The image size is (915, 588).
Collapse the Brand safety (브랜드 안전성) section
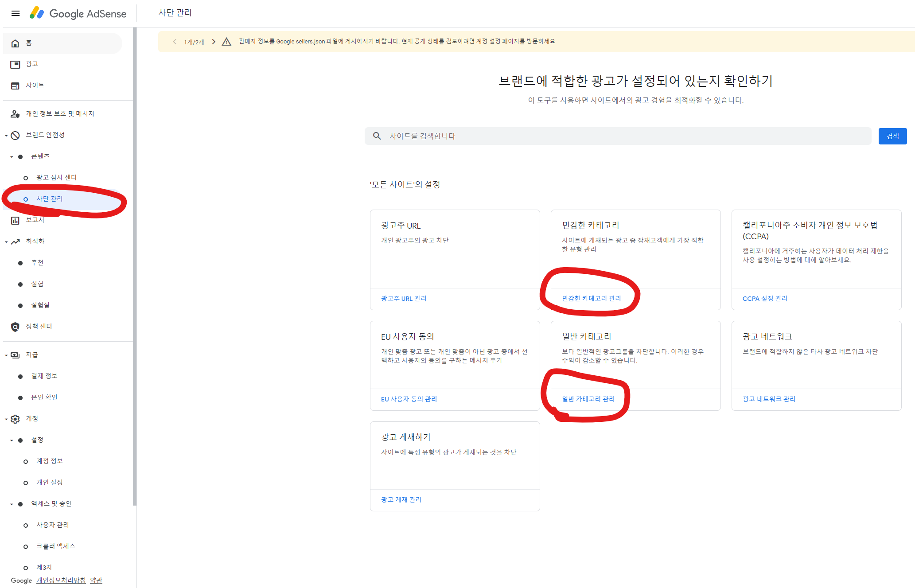6,136
